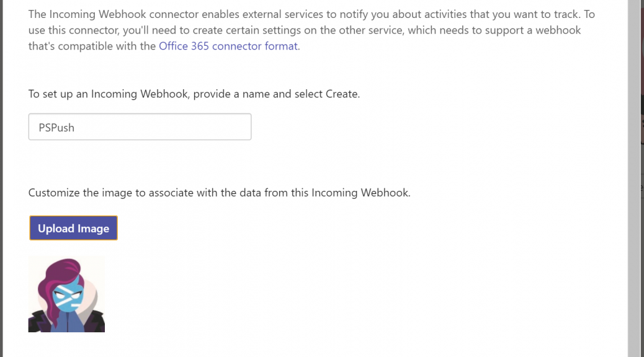Click the Upload Image button
Image resolution: width=644 pixels, height=357 pixels.
coord(73,228)
